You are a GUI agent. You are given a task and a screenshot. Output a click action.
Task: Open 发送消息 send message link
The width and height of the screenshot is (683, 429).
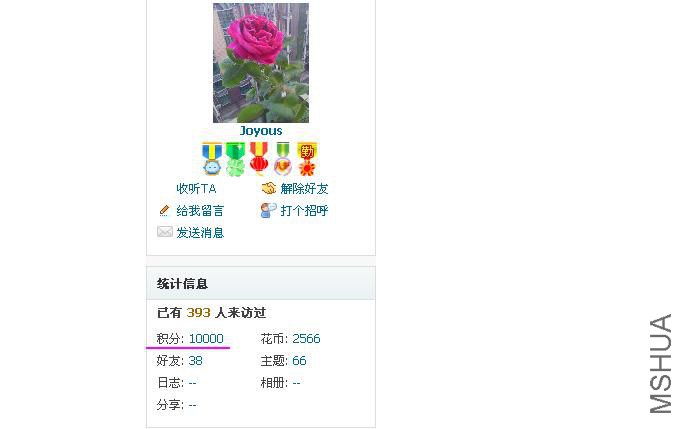pyautogui.click(x=200, y=233)
